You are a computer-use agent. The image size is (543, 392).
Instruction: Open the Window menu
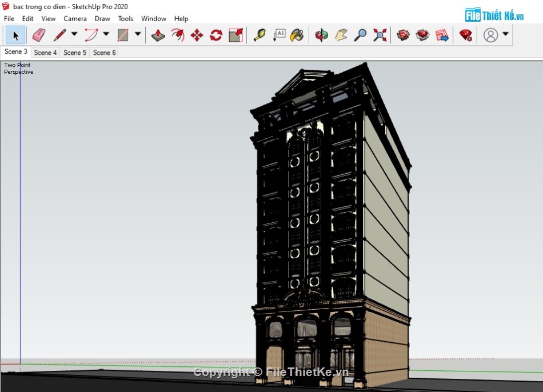tap(154, 19)
